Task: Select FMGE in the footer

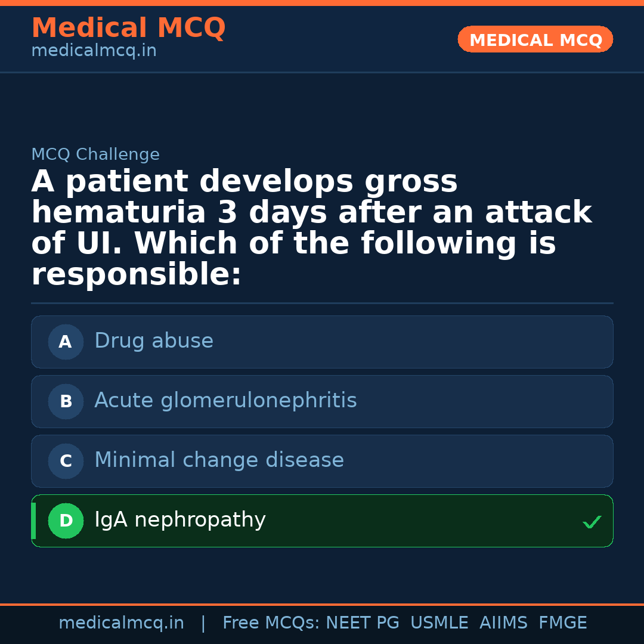Action: [562, 623]
